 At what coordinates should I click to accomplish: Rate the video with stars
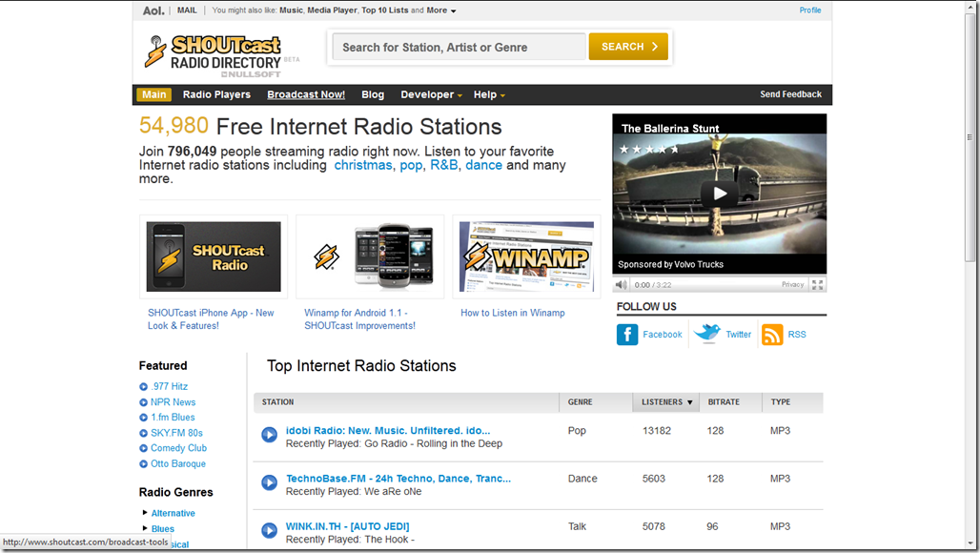[649, 150]
